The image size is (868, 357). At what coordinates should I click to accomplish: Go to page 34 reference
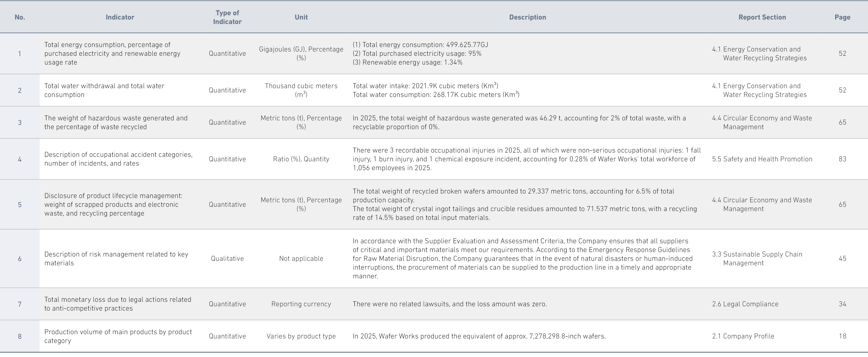(842, 304)
